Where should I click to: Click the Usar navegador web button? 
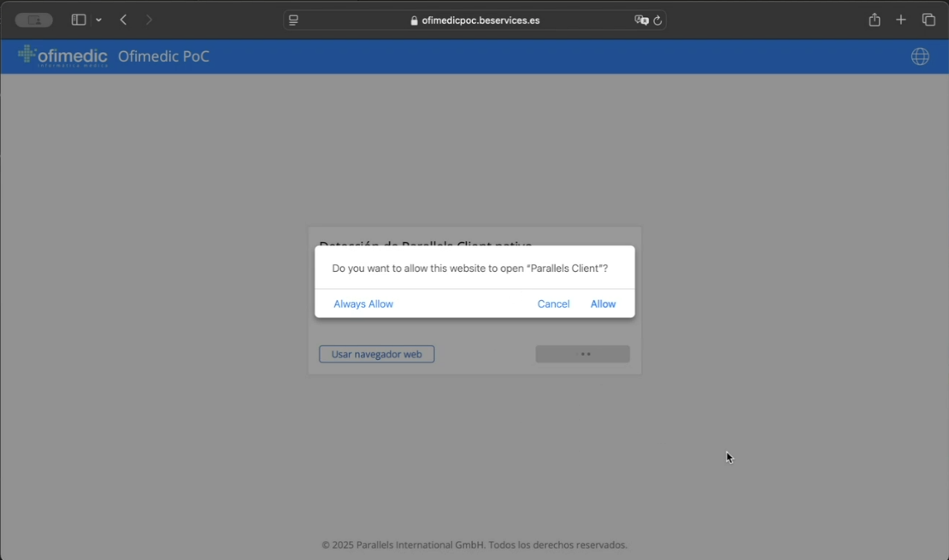(x=376, y=354)
